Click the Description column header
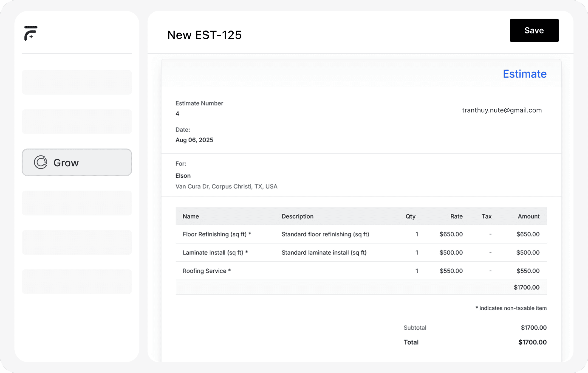The image size is (588, 373). pyautogui.click(x=297, y=216)
